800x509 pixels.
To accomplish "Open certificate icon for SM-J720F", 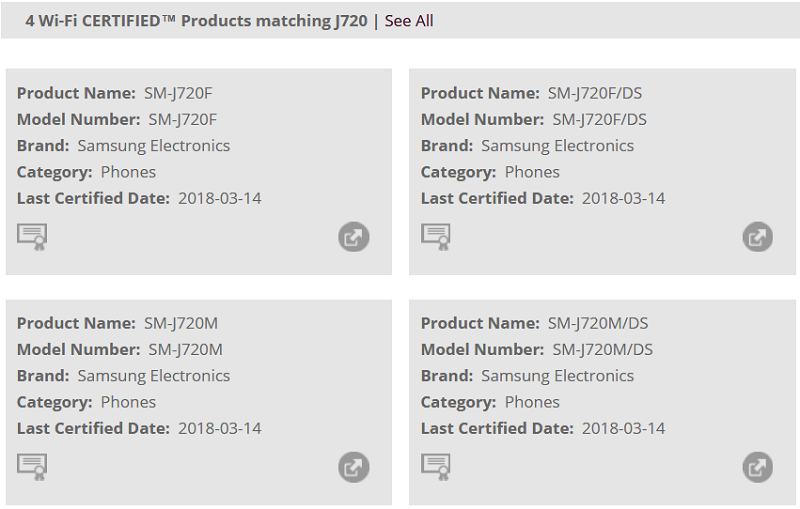I will click(x=32, y=237).
